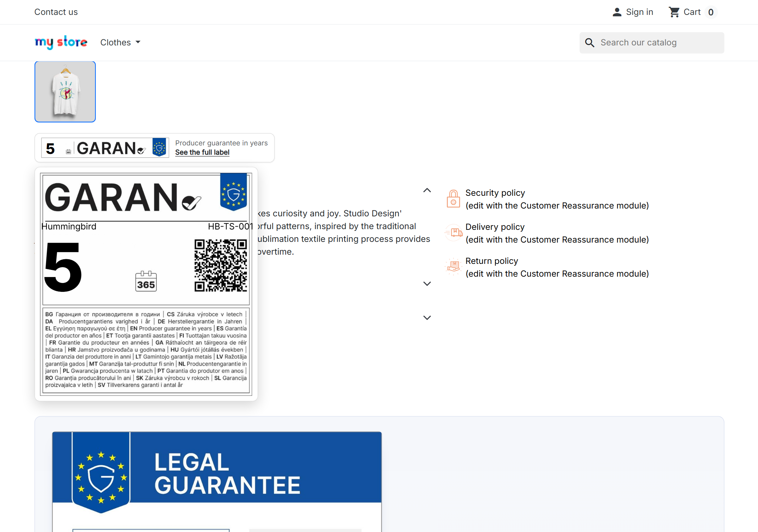
Task: Click the QR code on the label
Action: tap(221, 265)
